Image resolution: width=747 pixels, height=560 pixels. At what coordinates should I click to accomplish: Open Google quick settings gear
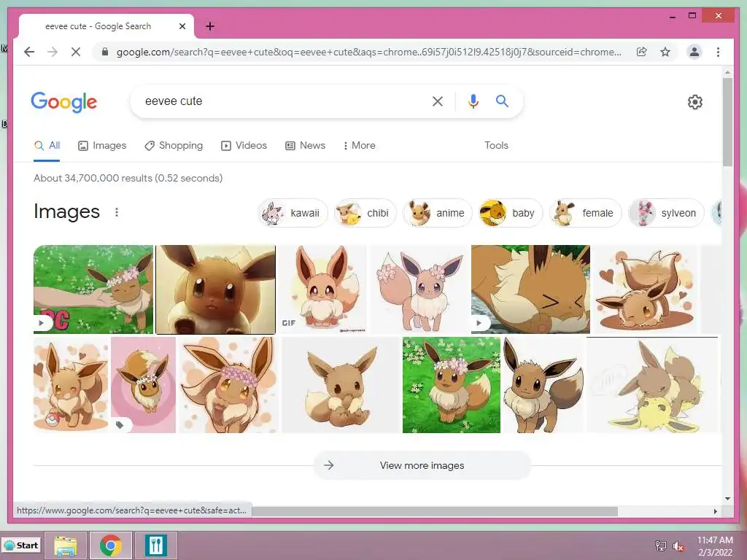[x=694, y=102]
